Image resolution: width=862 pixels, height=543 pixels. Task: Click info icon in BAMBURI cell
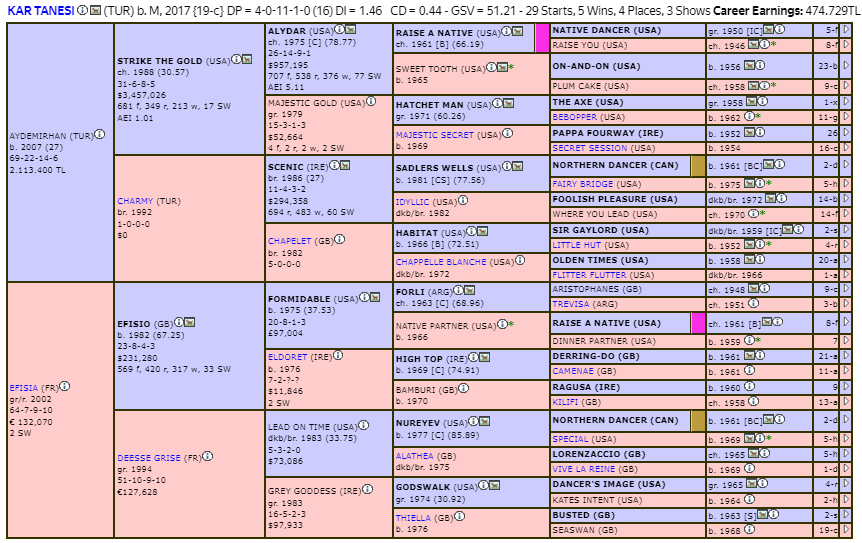click(464, 388)
